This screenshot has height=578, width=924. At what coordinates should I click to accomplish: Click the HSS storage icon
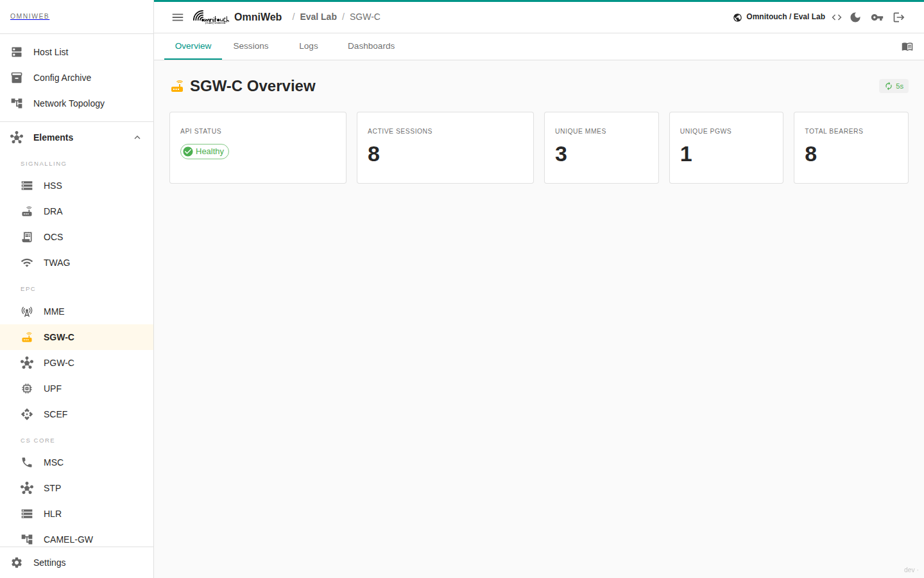click(27, 186)
